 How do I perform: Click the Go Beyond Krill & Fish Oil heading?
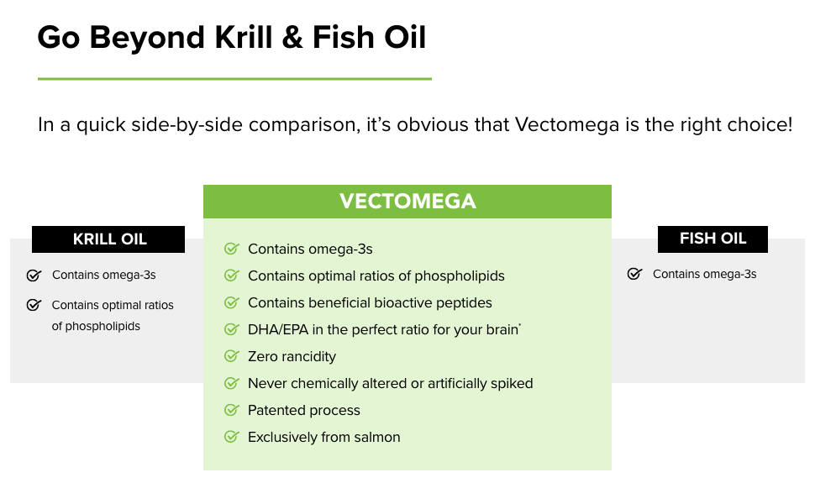point(232,38)
